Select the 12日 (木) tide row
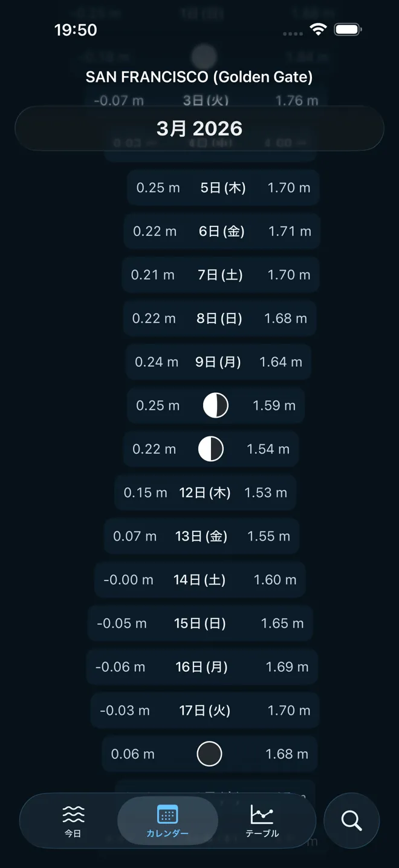The width and height of the screenshot is (399, 868). [205, 493]
